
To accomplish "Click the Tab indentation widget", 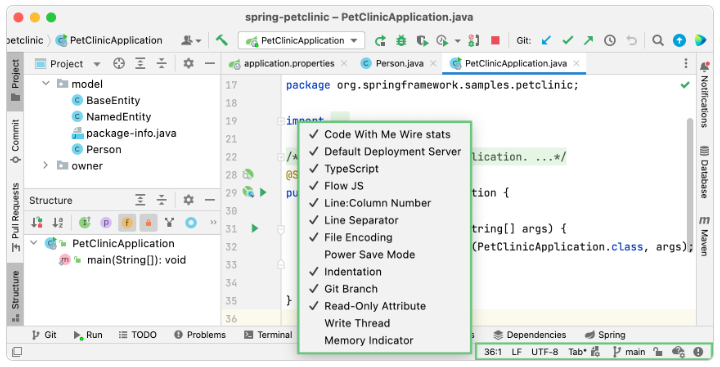I will pyautogui.click(x=578, y=352).
